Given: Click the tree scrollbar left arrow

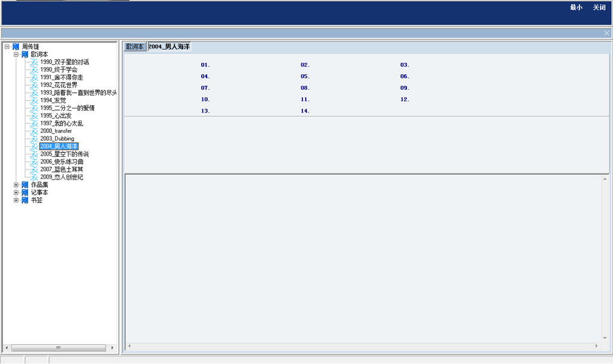Looking at the screenshot, I should tap(7, 348).
